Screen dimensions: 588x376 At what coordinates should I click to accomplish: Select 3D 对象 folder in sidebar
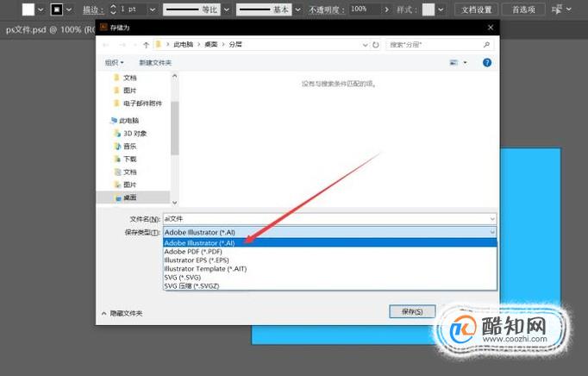pyautogui.click(x=130, y=133)
